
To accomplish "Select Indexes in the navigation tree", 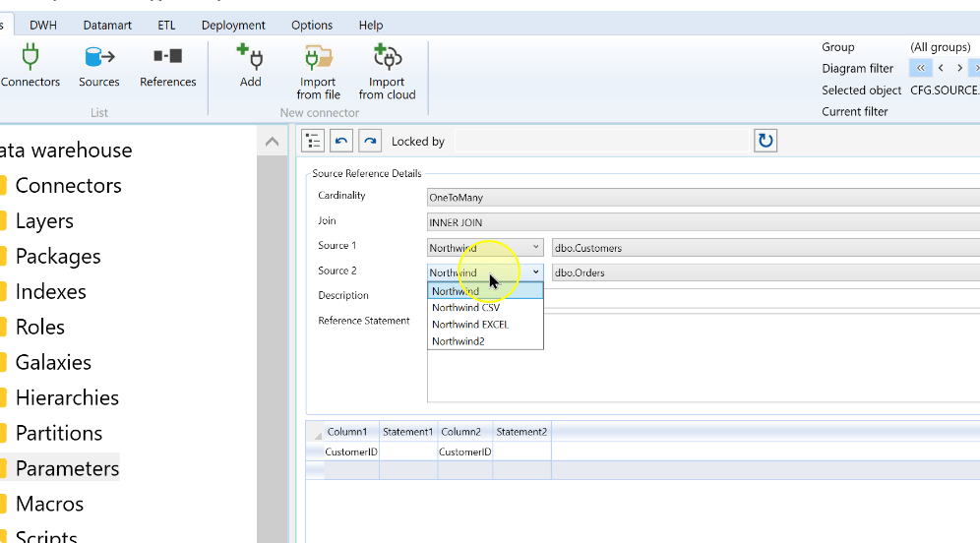I will coord(50,292).
